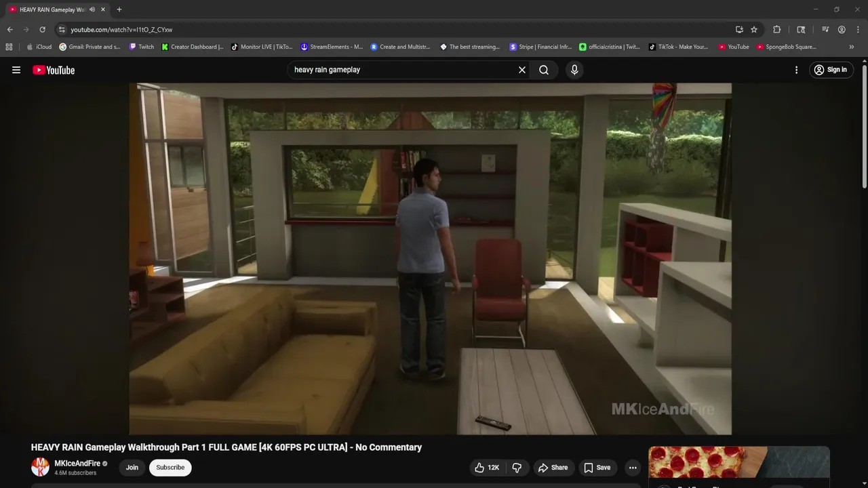The height and width of the screenshot is (488, 868).
Task: Open the Chrome three-dot menu
Action: point(857,30)
